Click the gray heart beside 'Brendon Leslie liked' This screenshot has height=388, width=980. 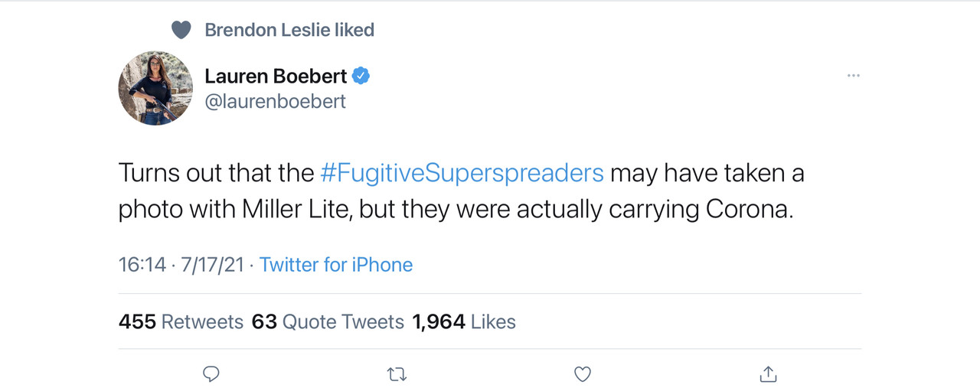pos(181,31)
